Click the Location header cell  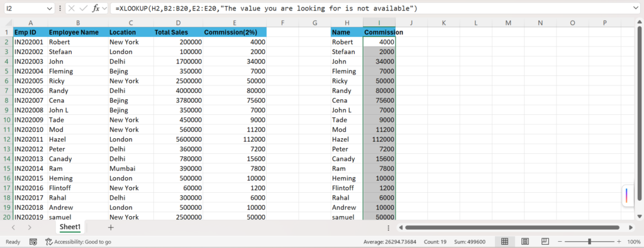(x=131, y=32)
